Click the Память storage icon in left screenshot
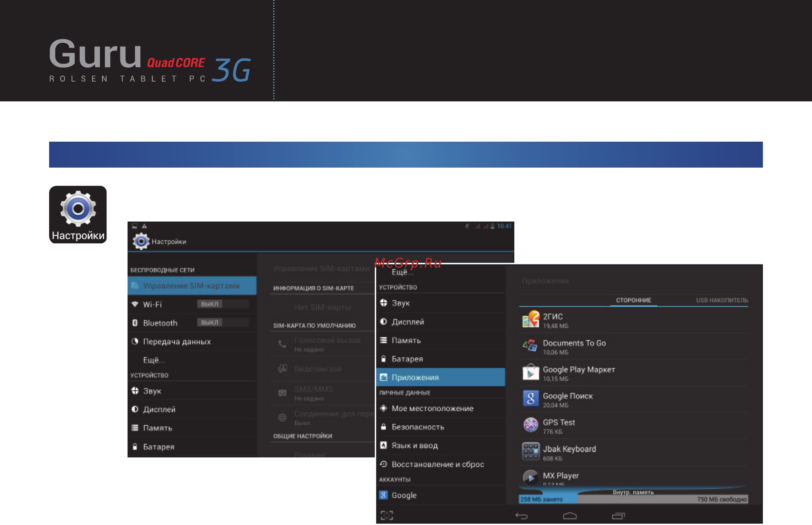Image resolution: width=812 pixels, height=525 pixels. click(x=135, y=428)
